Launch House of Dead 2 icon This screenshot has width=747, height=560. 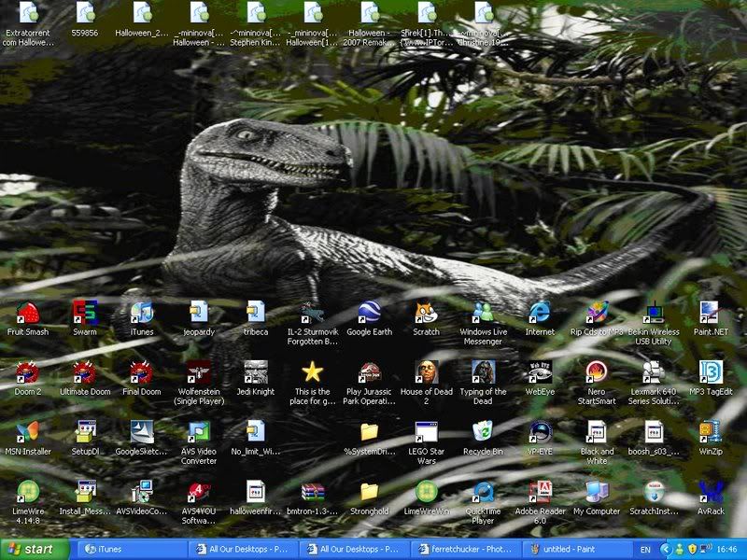tap(426, 372)
